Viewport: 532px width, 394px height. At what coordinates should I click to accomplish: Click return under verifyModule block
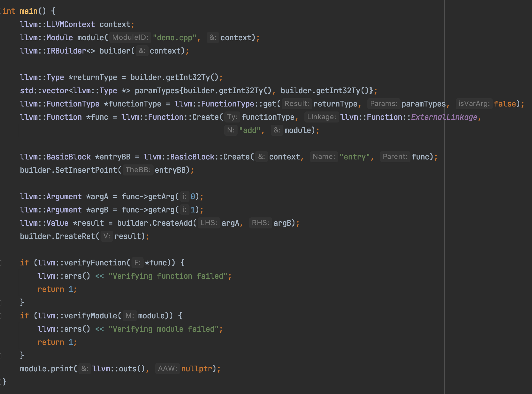coord(51,342)
